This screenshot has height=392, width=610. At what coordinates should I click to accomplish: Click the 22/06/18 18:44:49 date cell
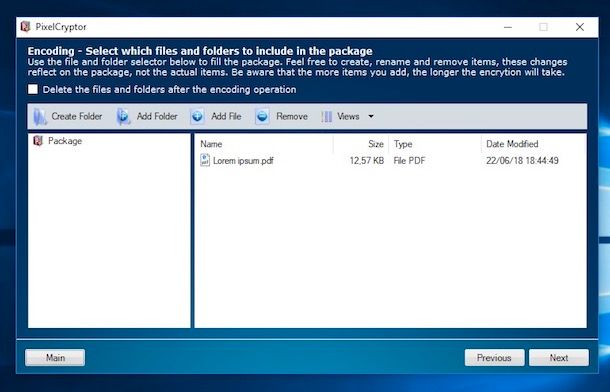coord(522,161)
